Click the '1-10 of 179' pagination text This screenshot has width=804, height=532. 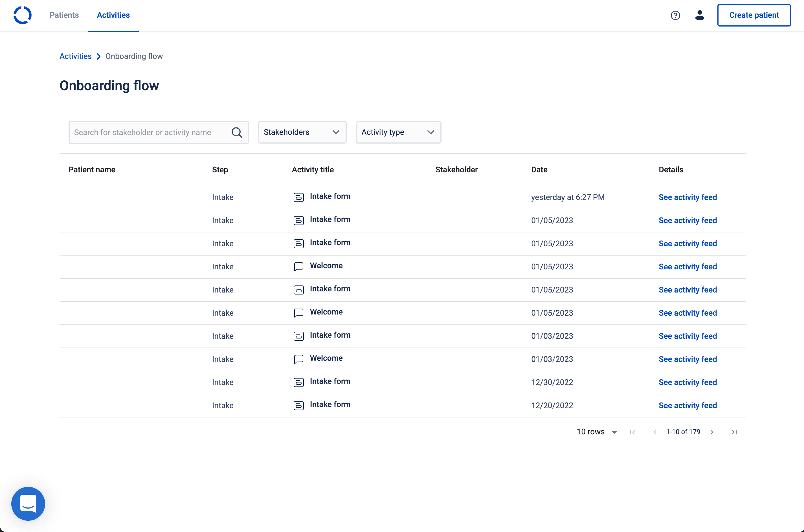(x=683, y=432)
